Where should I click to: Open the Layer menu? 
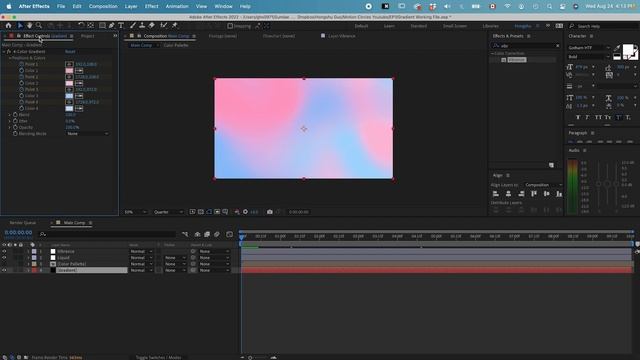tap(131, 7)
